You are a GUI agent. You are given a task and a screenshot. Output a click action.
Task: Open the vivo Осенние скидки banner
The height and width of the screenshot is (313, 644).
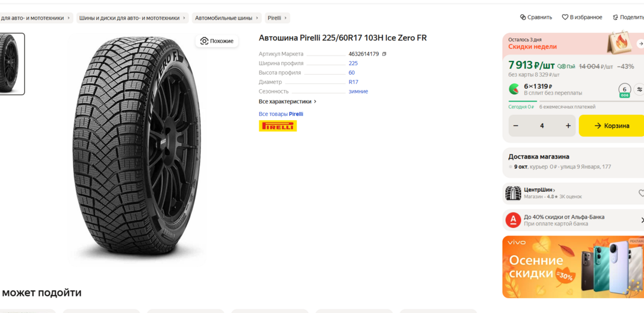(573, 267)
